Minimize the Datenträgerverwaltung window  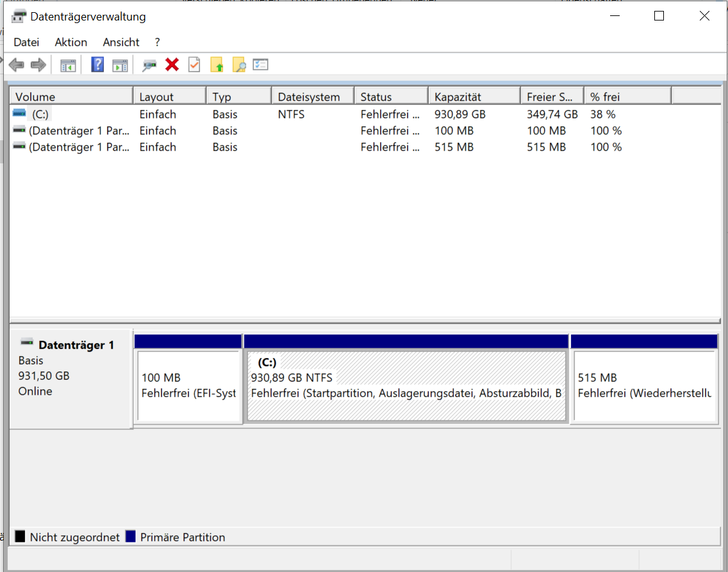pyautogui.click(x=615, y=16)
